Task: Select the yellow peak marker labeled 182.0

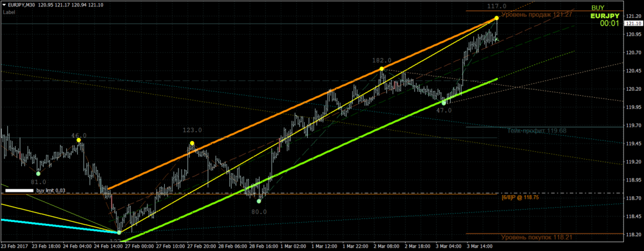Action: [x=381, y=68]
